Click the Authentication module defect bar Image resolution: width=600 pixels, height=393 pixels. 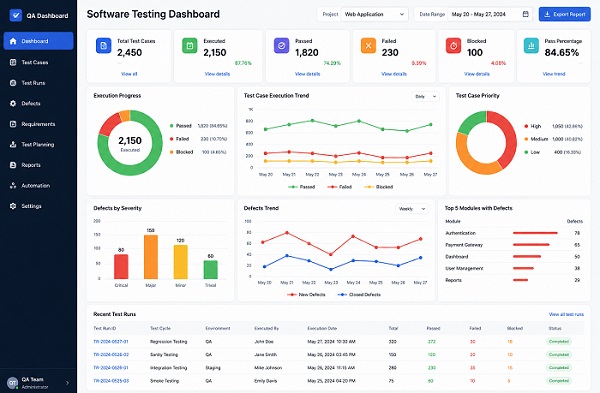tap(535, 233)
